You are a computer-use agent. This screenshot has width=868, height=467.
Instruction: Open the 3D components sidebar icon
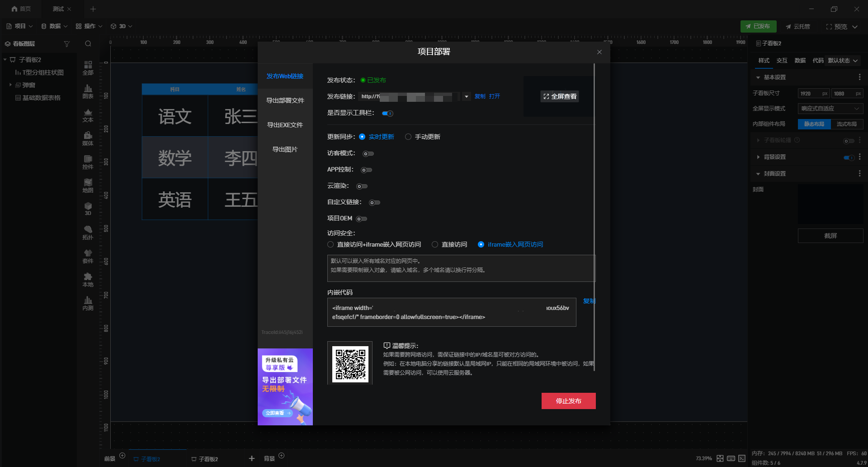[88, 209]
